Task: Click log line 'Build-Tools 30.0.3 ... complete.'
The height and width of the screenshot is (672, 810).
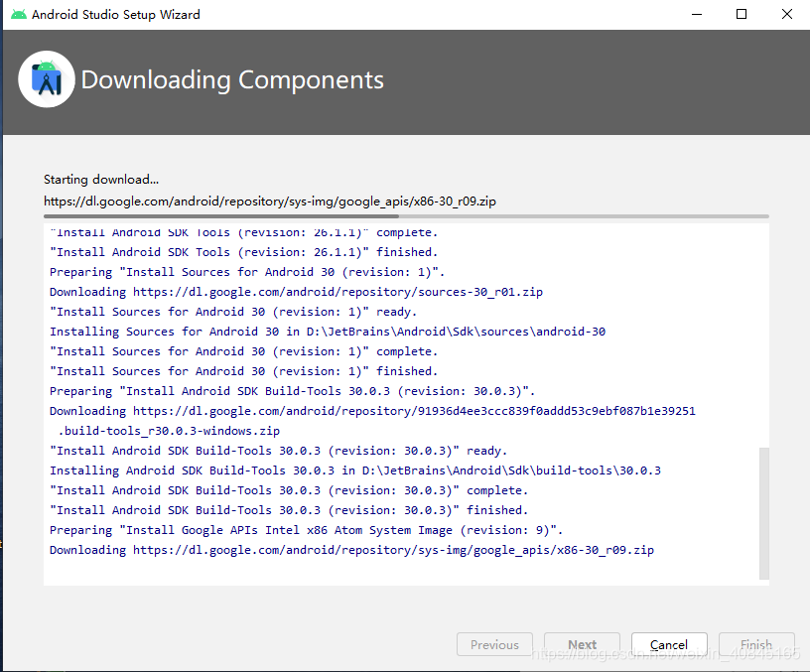Action: (x=289, y=490)
